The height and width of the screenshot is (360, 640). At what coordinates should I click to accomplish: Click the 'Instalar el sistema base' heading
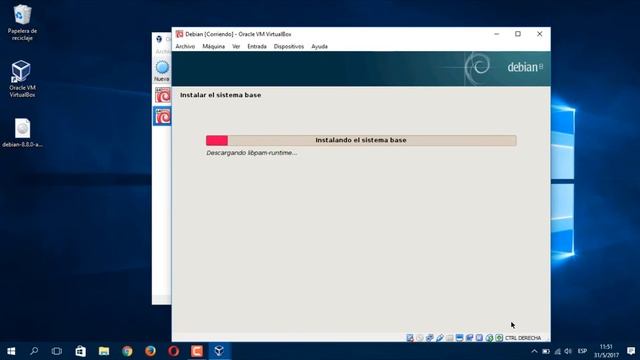220,95
